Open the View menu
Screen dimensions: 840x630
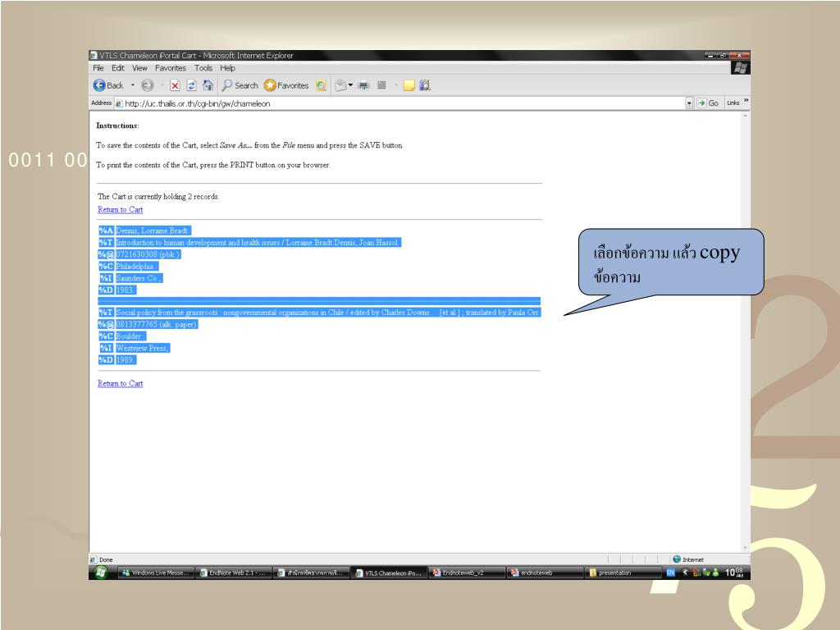(139, 68)
